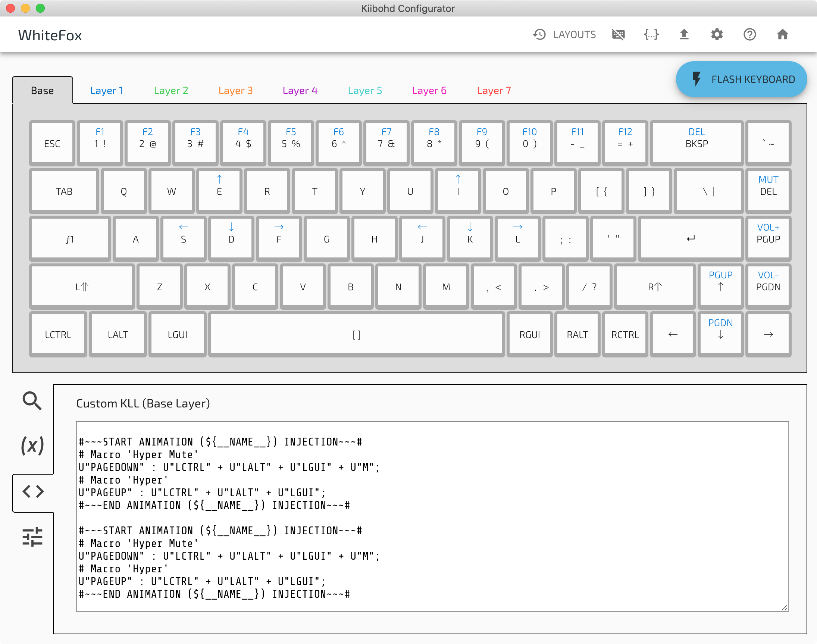Select the ESC key
The image size is (817, 644).
52,143
